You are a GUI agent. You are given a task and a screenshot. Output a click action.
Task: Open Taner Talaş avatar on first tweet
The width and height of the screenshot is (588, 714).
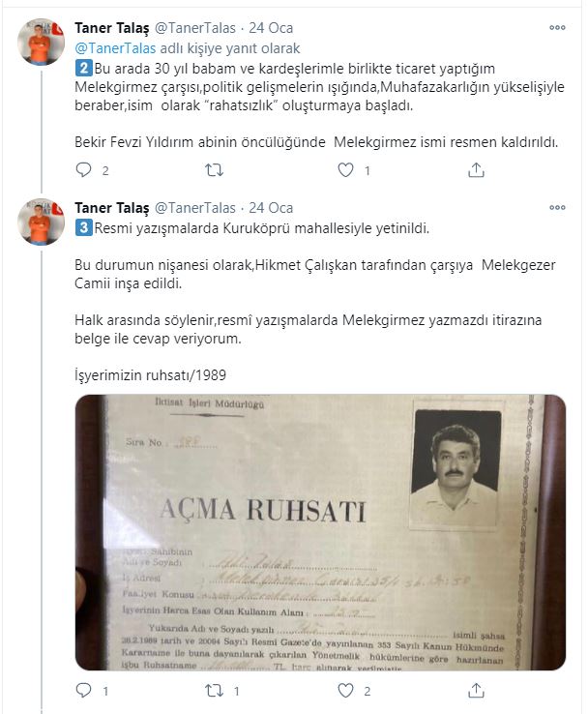[x=41, y=42]
